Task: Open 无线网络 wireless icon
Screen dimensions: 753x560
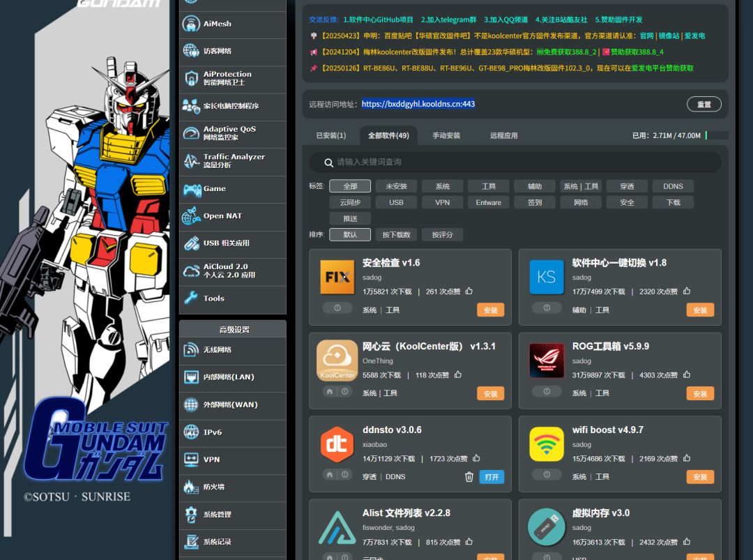Action: [191, 349]
